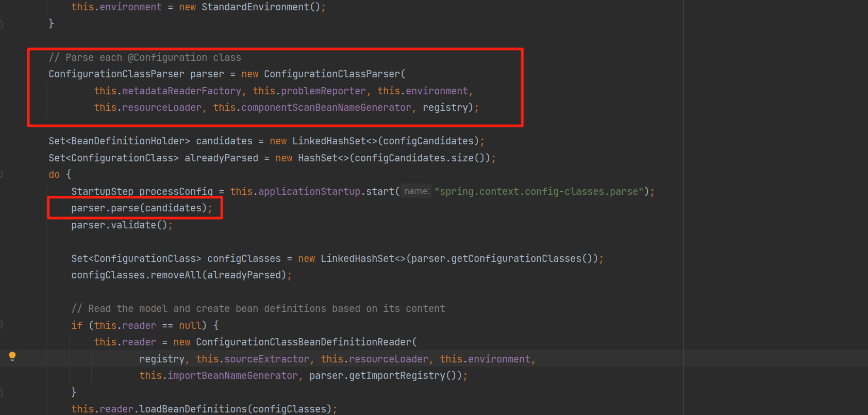
Task: Click the 'metadataReaderFactory' field reference
Action: pos(181,91)
